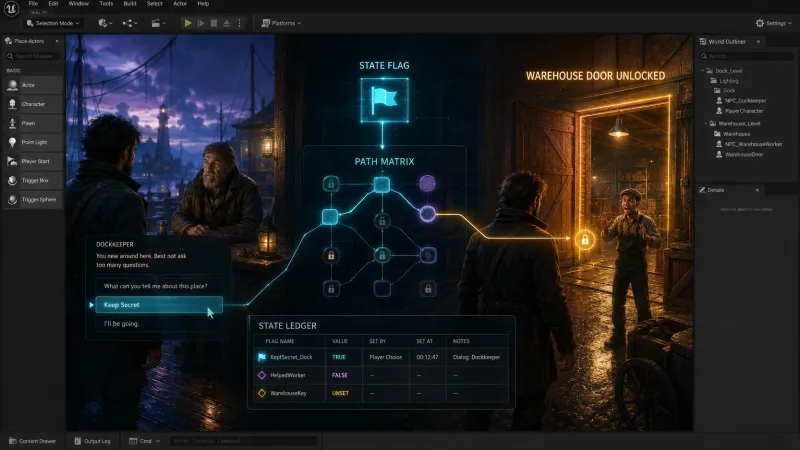Choose the 'I'll be going.' dialog option

point(159,323)
